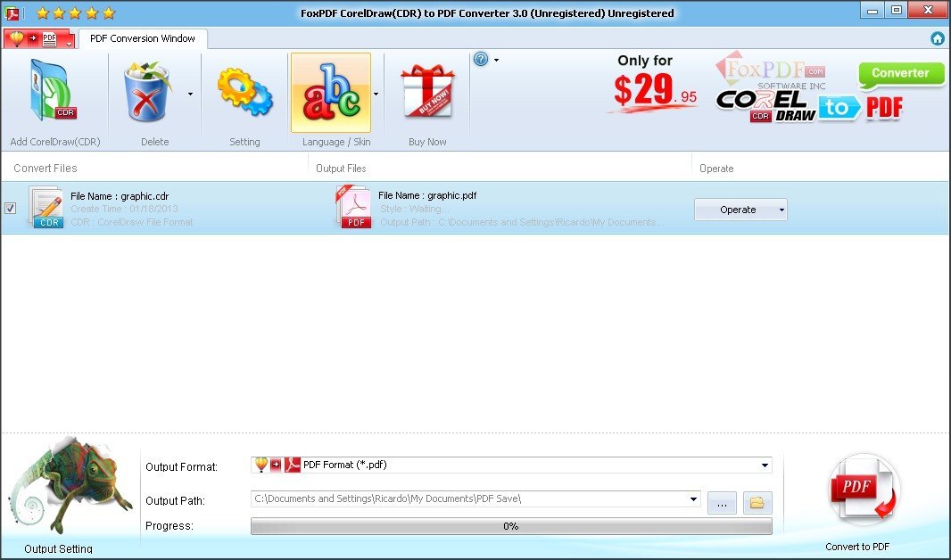Switch to the PDF Conversion Window tab
This screenshot has width=951, height=560.
click(142, 38)
